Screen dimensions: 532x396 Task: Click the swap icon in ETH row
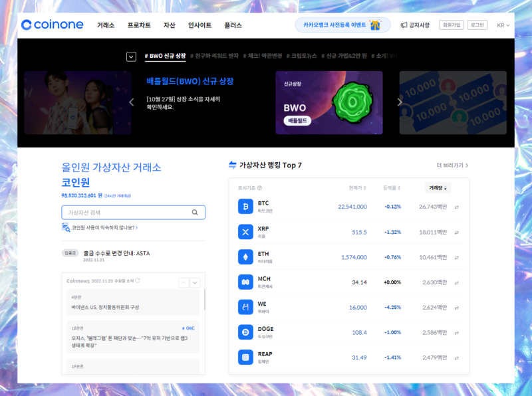[x=457, y=257]
